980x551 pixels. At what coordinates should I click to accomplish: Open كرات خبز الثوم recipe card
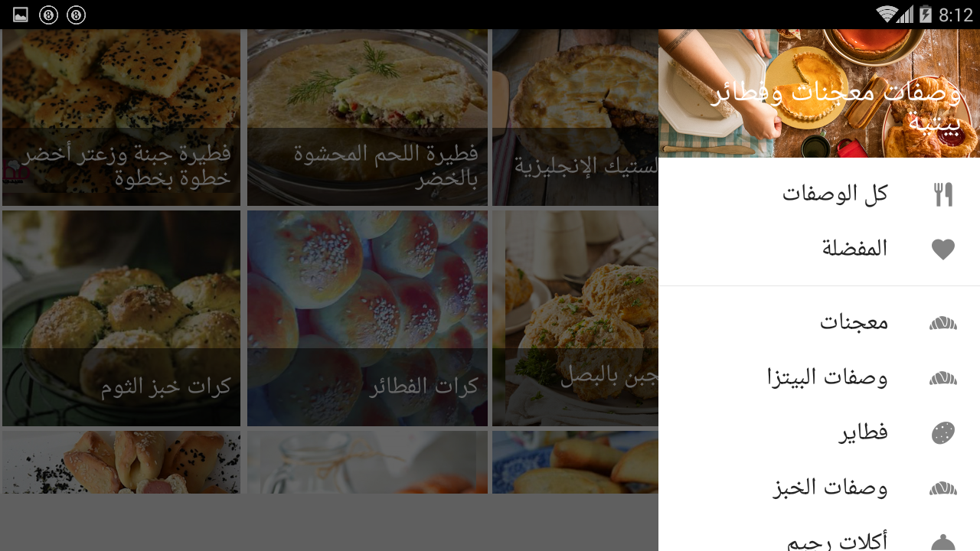(121, 318)
